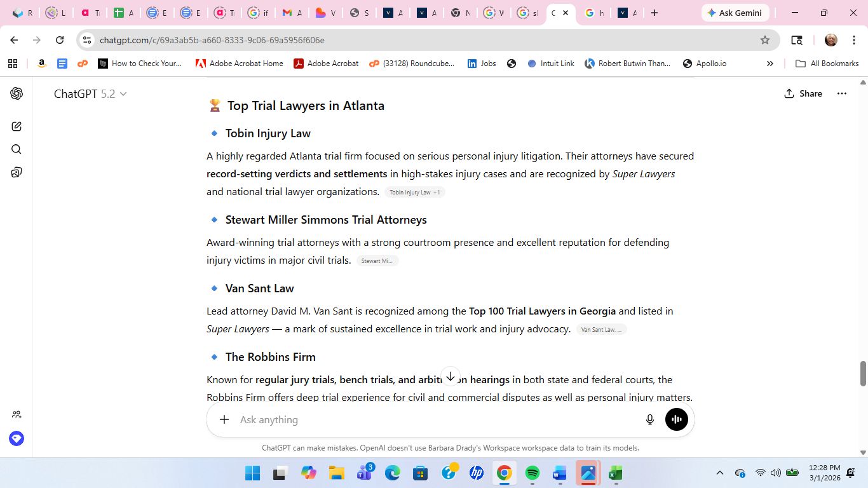Open the Apollo.io bookmark
This screenshot has height=488, width=868.
coord(704,64)
